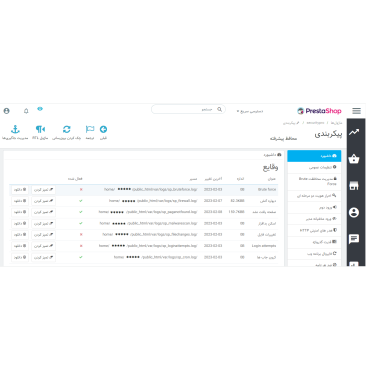Click the PrestaShop logo
The width and height of the screenshot is (370, 370).
(x=319, y=111)
